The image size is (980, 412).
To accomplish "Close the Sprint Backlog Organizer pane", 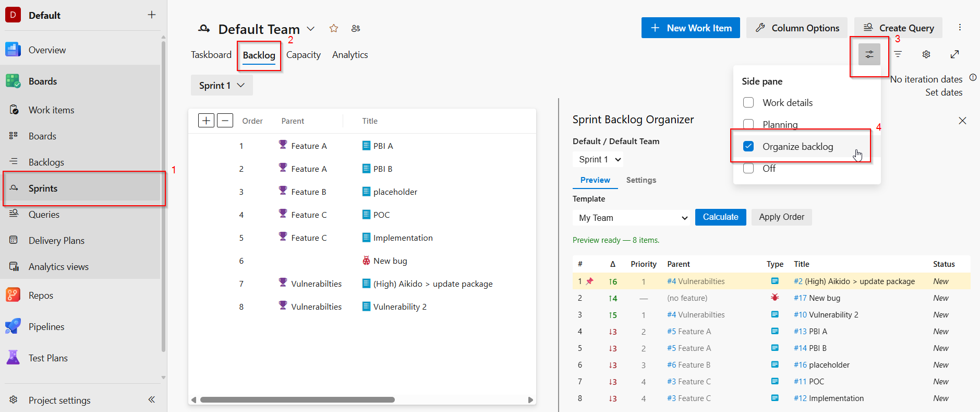I will pyautogui.click(x=963, y=121).
